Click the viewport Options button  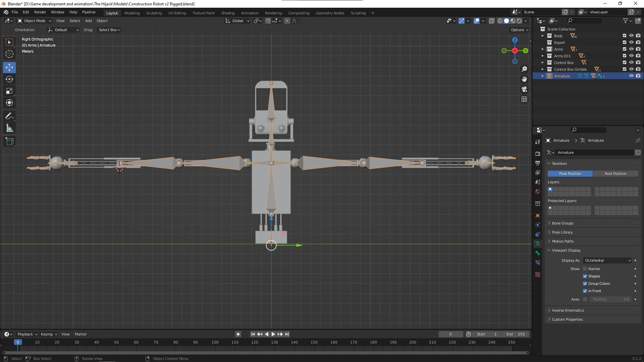[x=520, y=30]
